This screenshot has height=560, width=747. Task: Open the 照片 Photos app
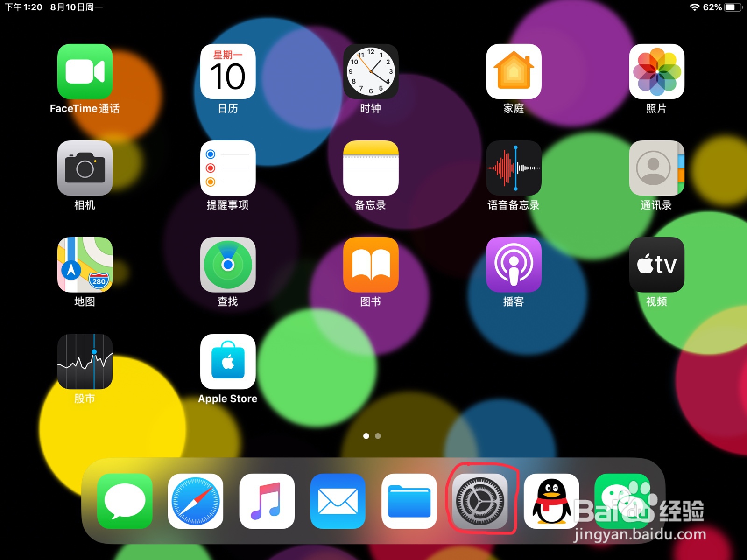656,71
